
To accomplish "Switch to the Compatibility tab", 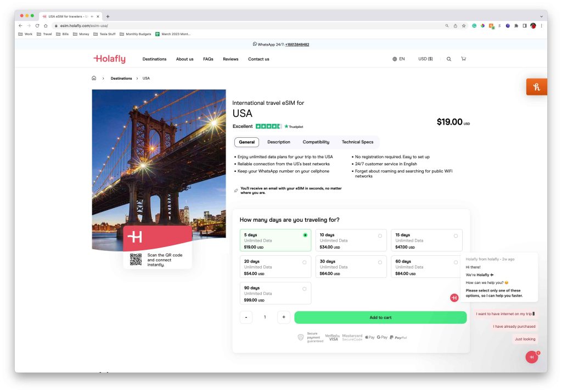I will tap(316, 142).
